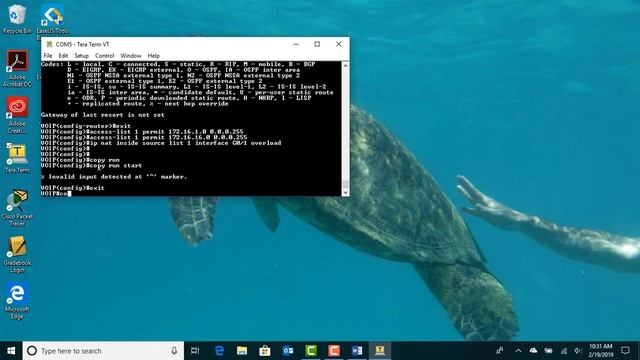The width and height of the screenshot is (640, 360).
Task: Open File Explorer from the taskbar
Action: point(242,351)
